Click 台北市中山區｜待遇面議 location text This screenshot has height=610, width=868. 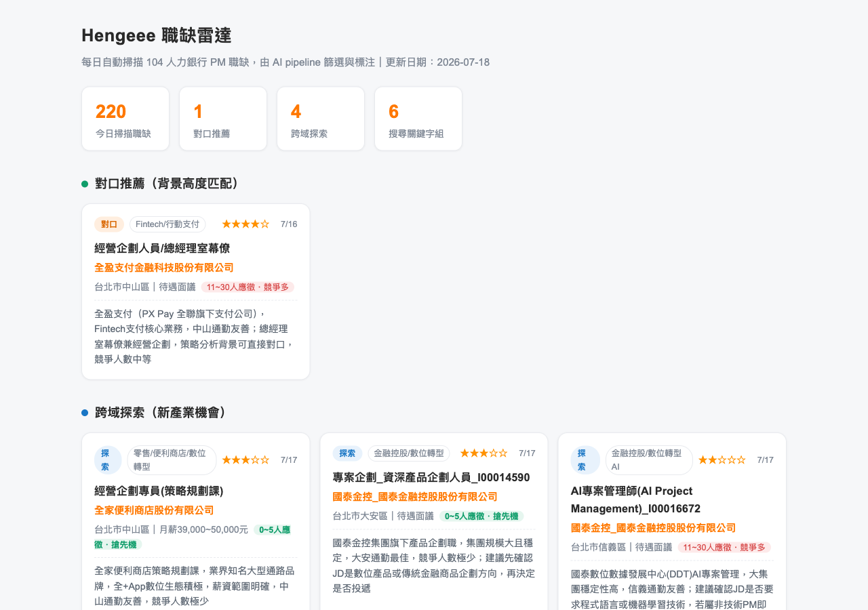[x=145, y=287]
